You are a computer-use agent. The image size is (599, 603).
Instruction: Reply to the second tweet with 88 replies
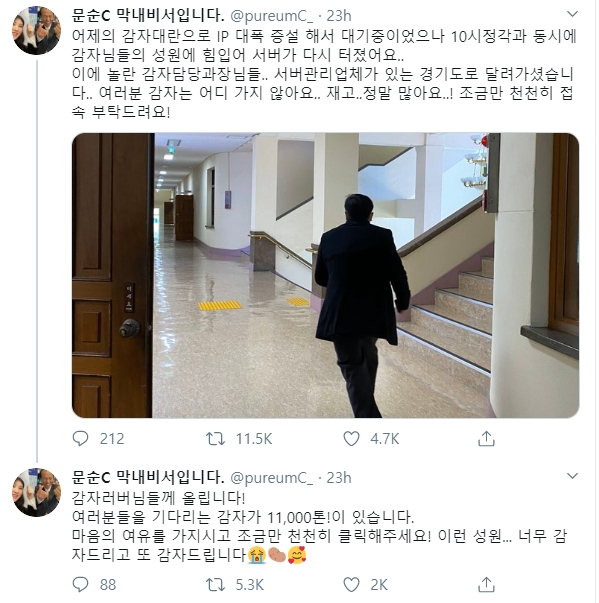(x=80, y=585)
